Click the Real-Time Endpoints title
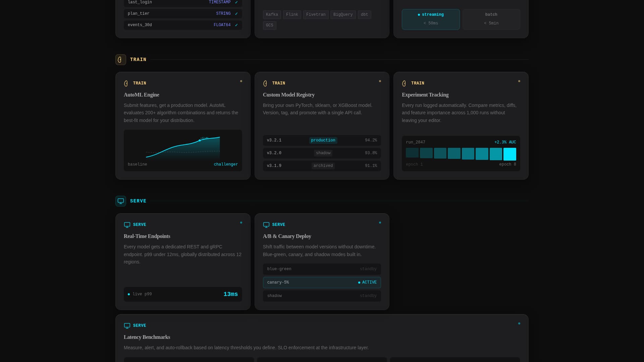 [147, 236]
